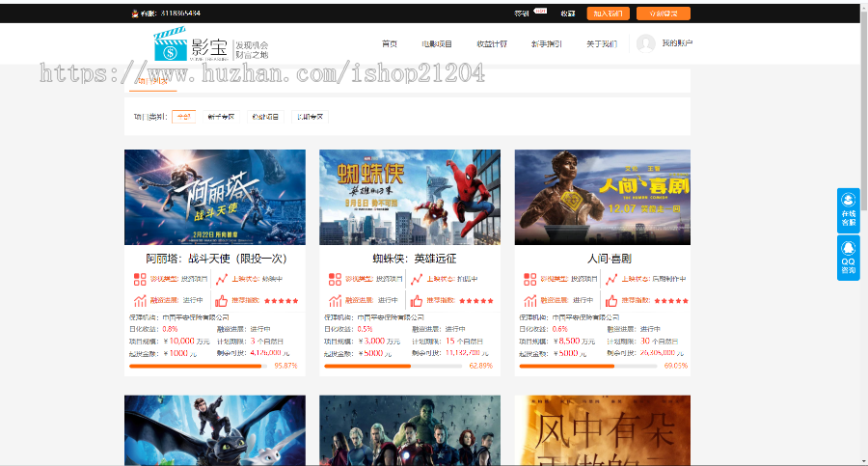
Task: Click the five-star rating on 蜘蛛侠 card
Action: click(x=476, y=301)
